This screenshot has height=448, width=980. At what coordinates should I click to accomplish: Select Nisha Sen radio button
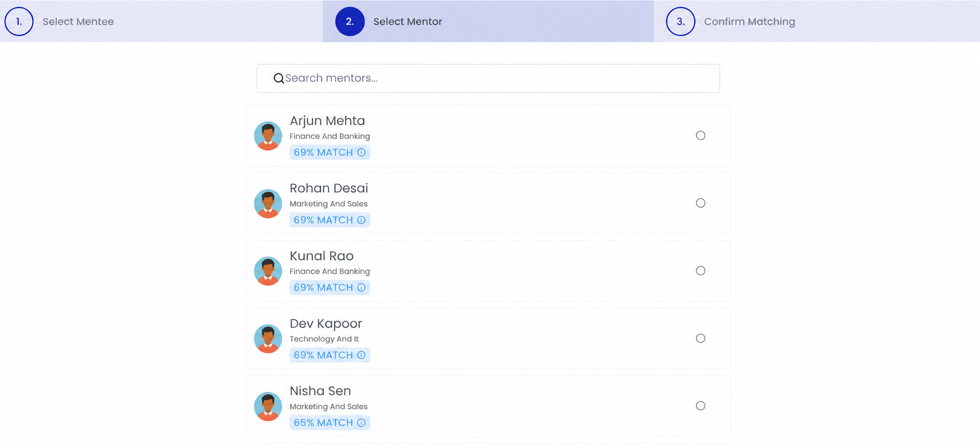point(701,406)
